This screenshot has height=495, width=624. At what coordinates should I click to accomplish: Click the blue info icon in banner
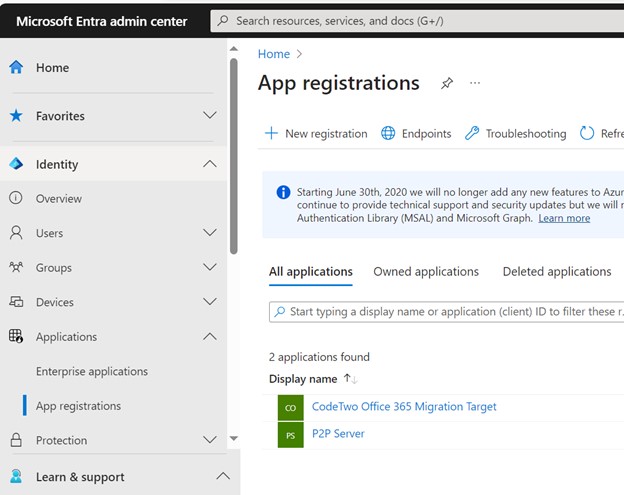(x=283, y=192)
